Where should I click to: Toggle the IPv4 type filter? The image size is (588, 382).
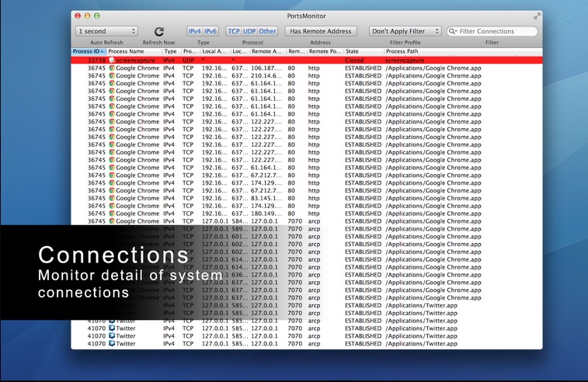(x=195, y=31)
